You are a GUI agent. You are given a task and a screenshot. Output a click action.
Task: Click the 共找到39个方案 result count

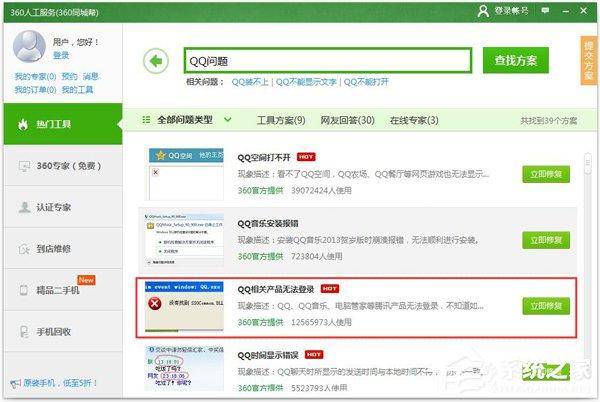(549, 121)
